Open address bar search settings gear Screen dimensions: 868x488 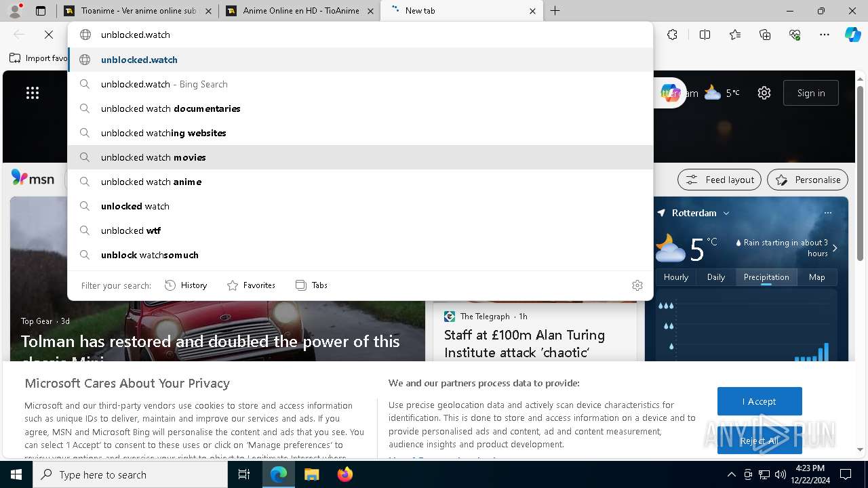coord(637,285)
